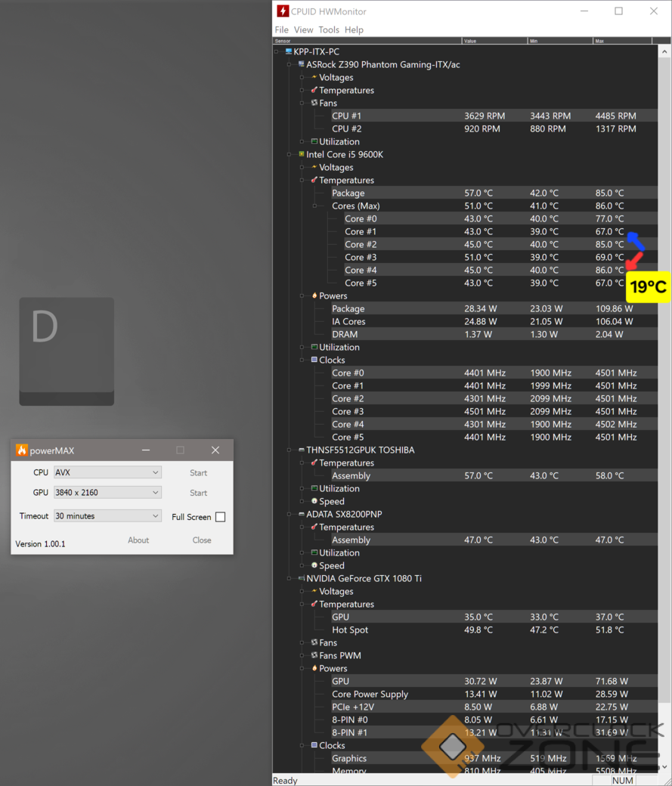Click the GTX 1080 Ti Clocks icon
This screenshot has width=672, height=786.
pos(314,745)
